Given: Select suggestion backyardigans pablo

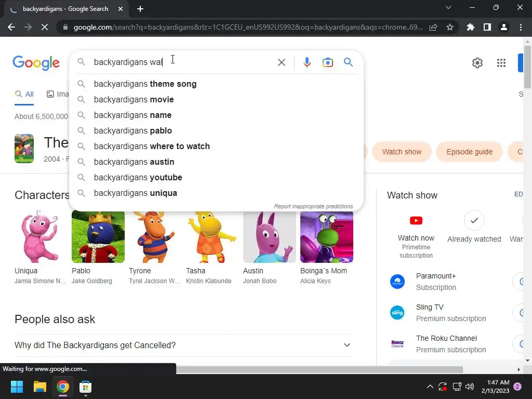Looking at the screenshot, I should pos(216,130).
